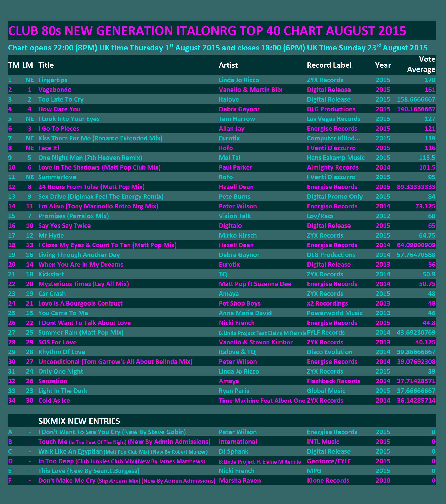Click title 'Living Through Another Day'
This screenshot has height=504, width=446.
(79, 255)
